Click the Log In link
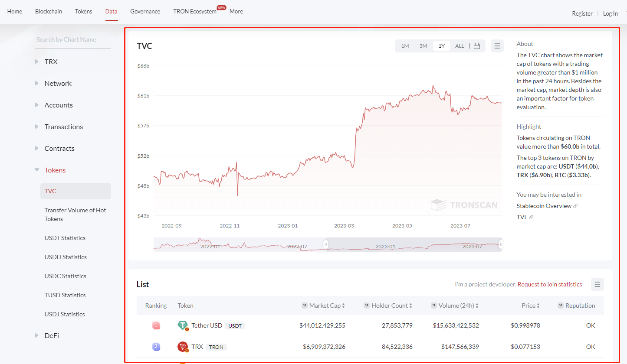627x364 pixels. click(611, 13)
